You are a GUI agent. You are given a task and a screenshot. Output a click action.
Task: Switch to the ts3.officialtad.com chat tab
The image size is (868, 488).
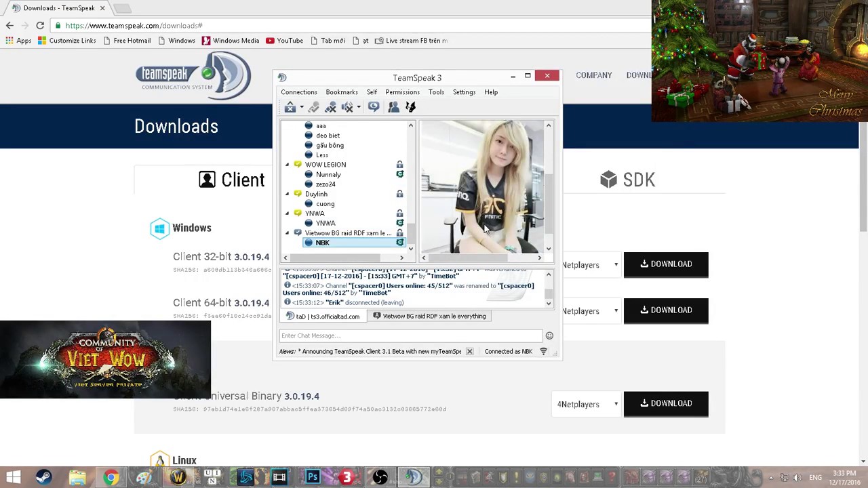[323, 317]
